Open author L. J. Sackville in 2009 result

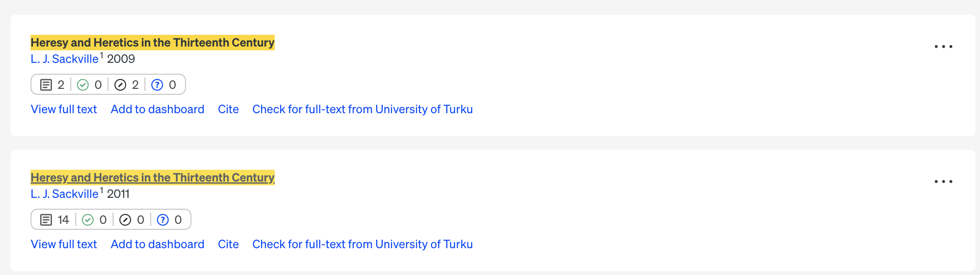pyautogui.click(x=64, y=59)
